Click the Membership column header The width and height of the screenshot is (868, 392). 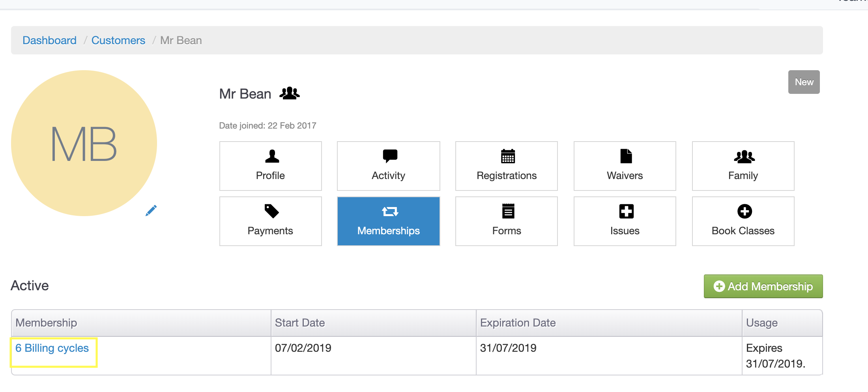(46, 323)
